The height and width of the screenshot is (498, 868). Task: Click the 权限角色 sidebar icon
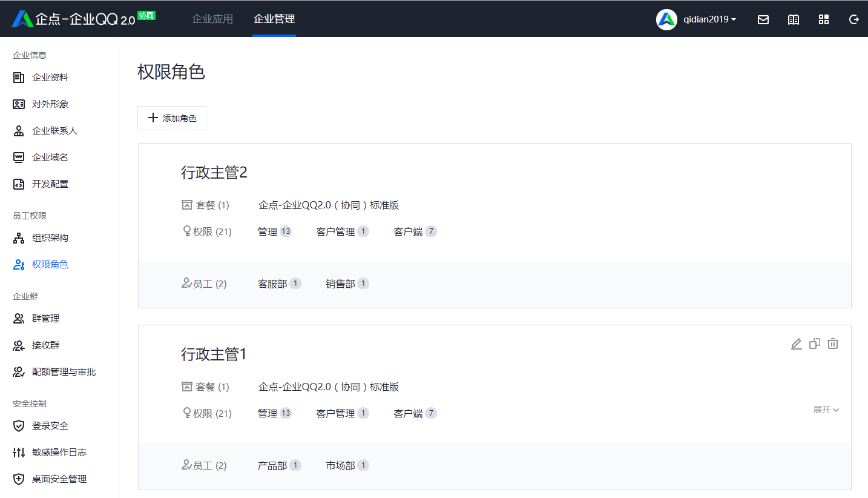(19, 265)
